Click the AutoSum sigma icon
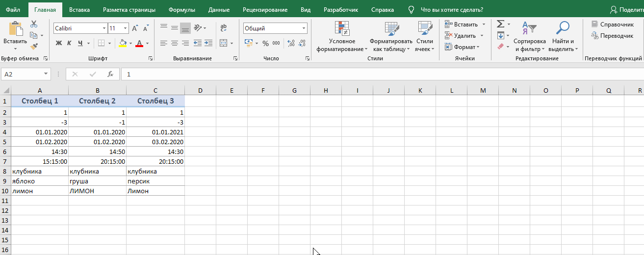The image size is (644, 255). point(500,24)
